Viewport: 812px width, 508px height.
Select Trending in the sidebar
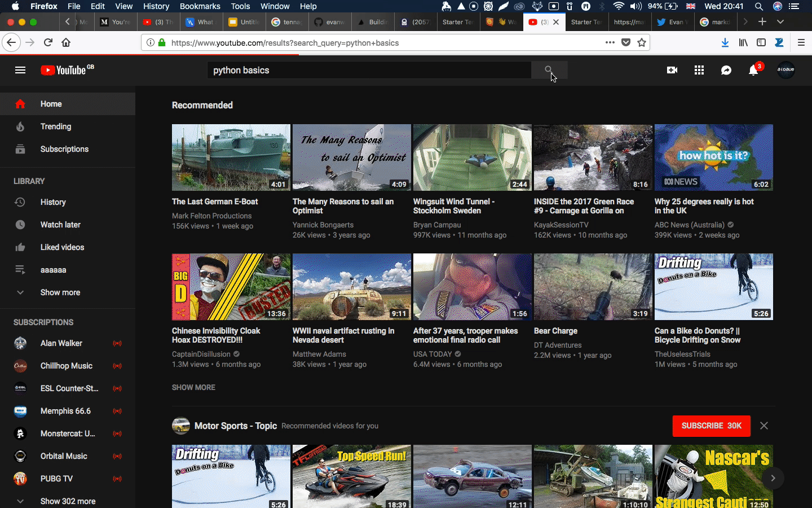(55, 126)
